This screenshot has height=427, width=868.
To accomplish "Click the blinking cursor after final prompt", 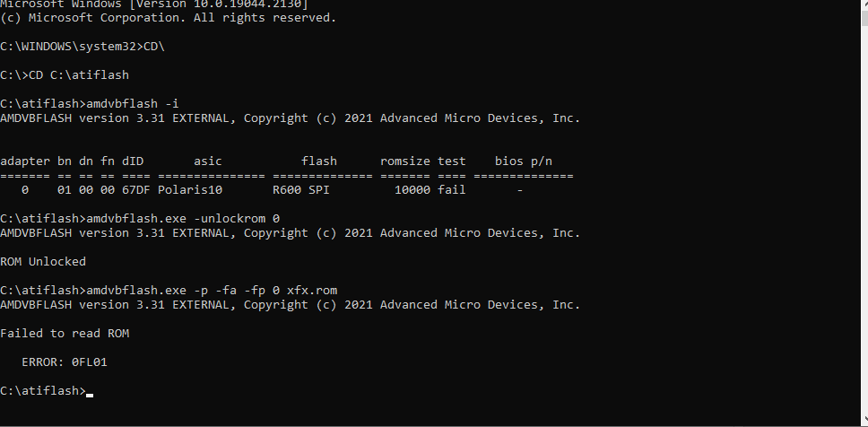I will pos(90,396).
